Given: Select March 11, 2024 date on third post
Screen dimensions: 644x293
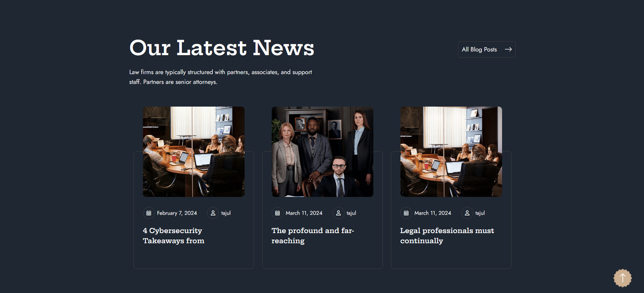Looking at the screenshot, I should coord(433,213).
